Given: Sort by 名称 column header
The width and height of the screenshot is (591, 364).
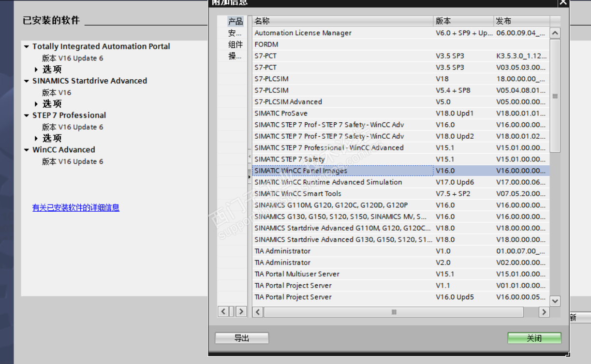Looking at the screenshot, I should tap(342, 21).
